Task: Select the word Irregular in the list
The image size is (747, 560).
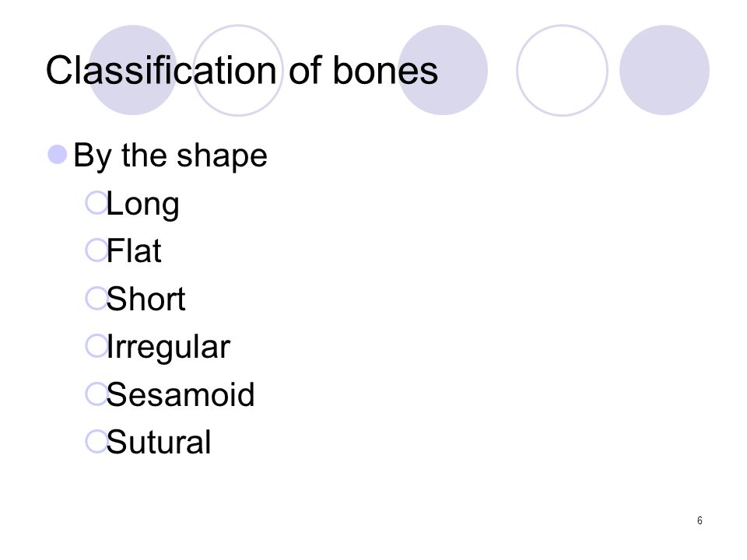Action: coord(169,348)
